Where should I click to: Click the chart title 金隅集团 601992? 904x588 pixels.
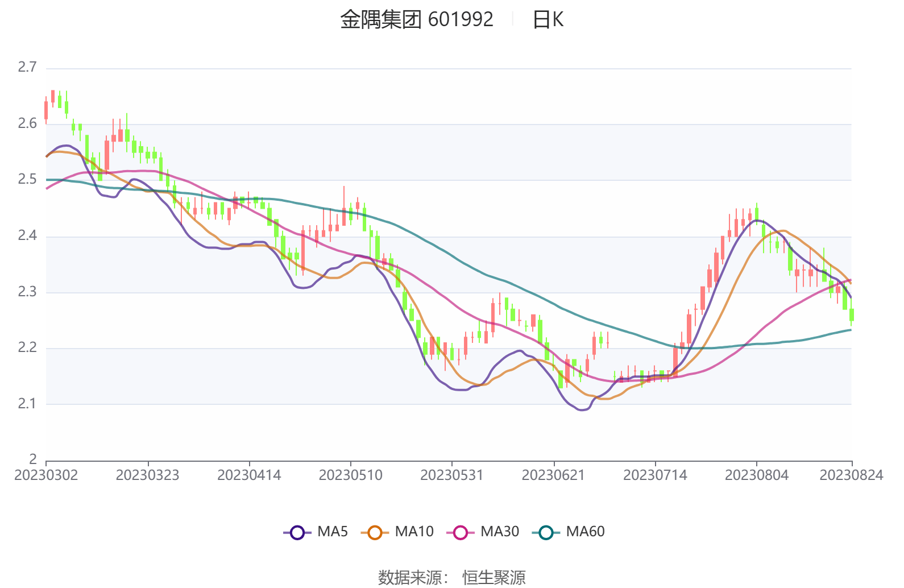417,19
